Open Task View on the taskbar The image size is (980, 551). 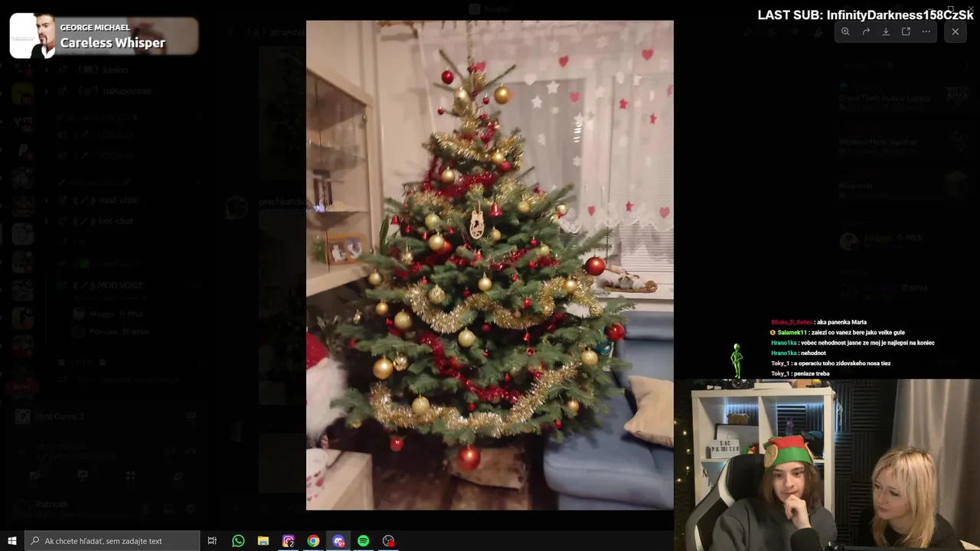point(212,541)
